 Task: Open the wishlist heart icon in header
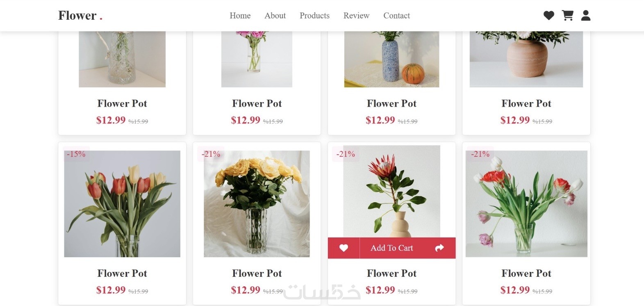(548, 16)
